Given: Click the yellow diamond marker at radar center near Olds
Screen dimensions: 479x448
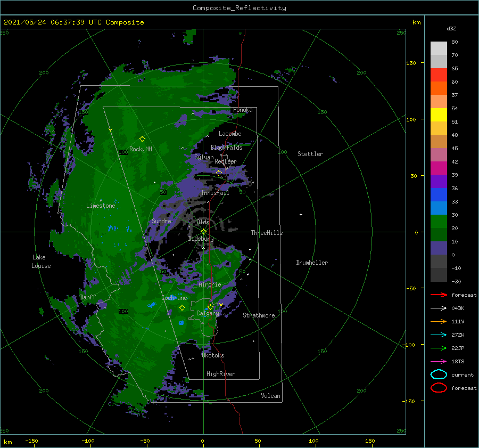Looking at the screenshot, I should [x=203, y=232].
